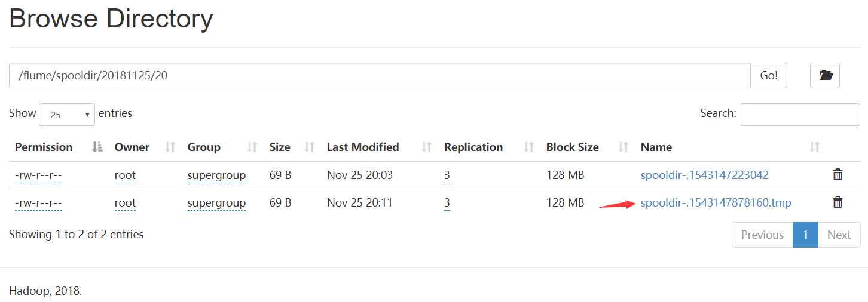Click the directory path input field
Image resolution: width=868 pixels, height=302 pixels.
coord(380,76)
